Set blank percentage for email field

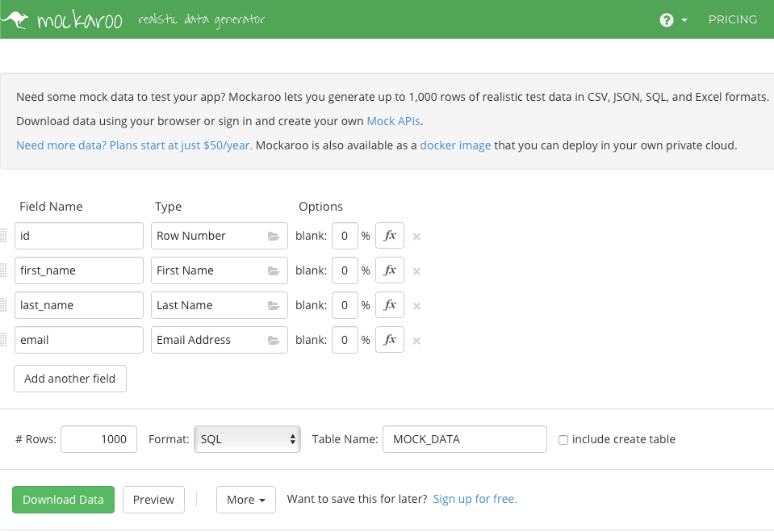tap(345, 339)
